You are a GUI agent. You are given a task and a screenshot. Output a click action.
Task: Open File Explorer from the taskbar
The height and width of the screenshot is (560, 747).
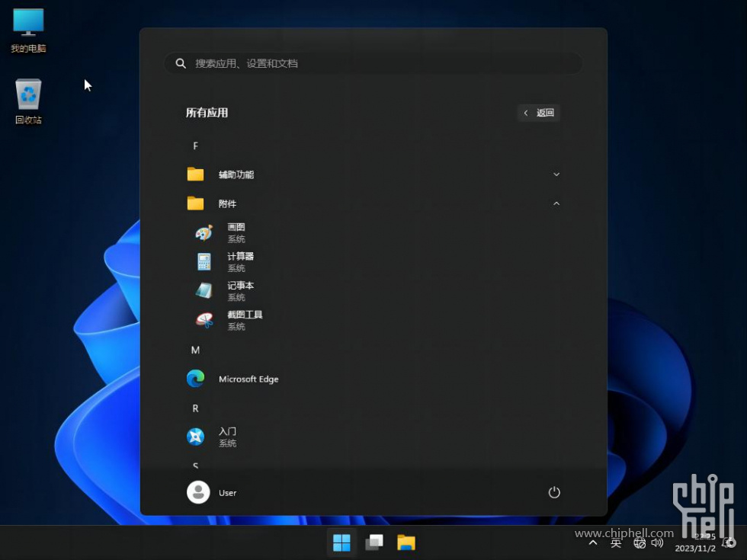coord(406,542)
